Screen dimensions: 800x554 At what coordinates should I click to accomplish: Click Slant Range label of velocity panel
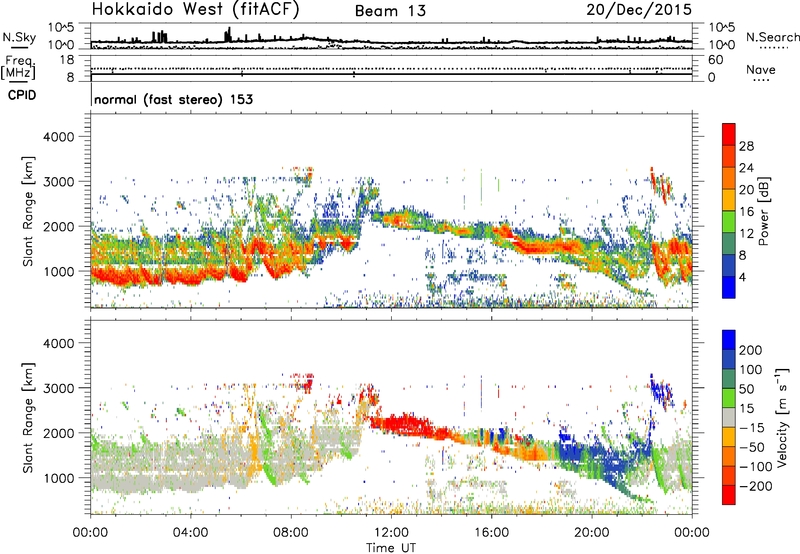point(28,418)
